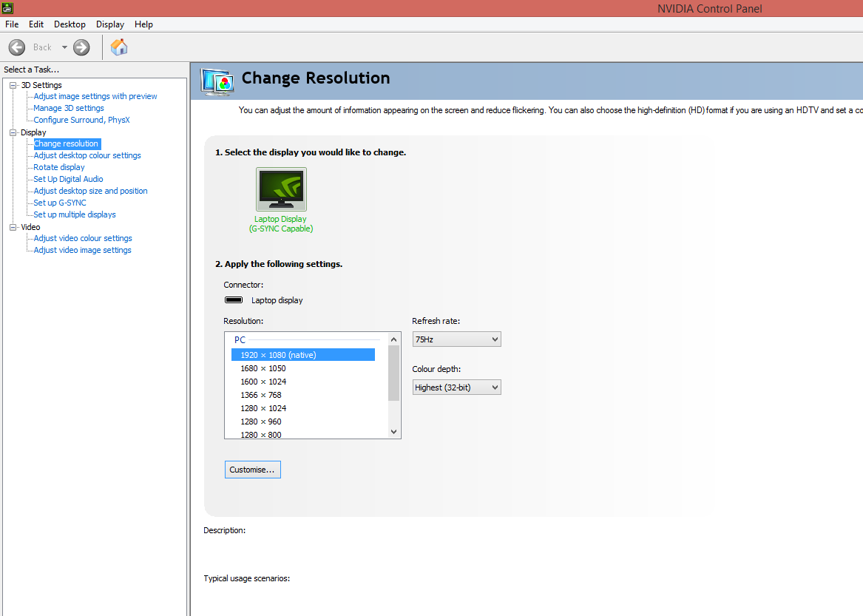Viewport: 863px width, 616px height.
Task: Open Adjust desktop colour settings
Action: [x=87, y=156]
